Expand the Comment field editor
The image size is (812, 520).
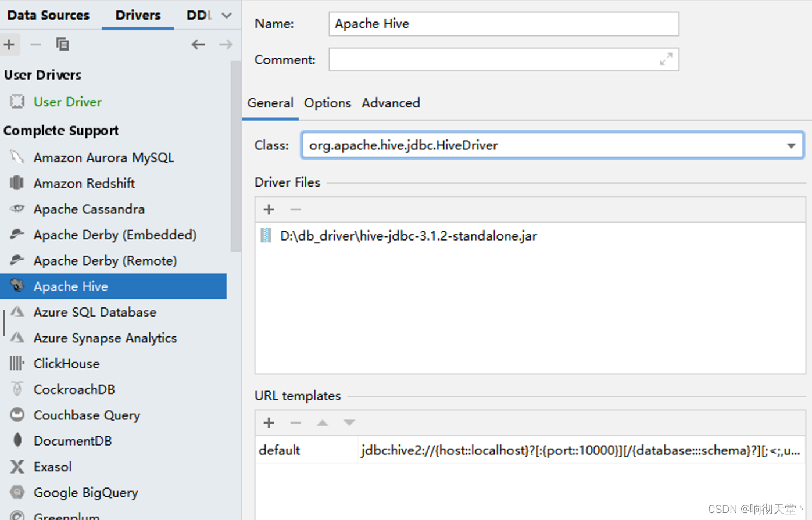click(666, 59)
